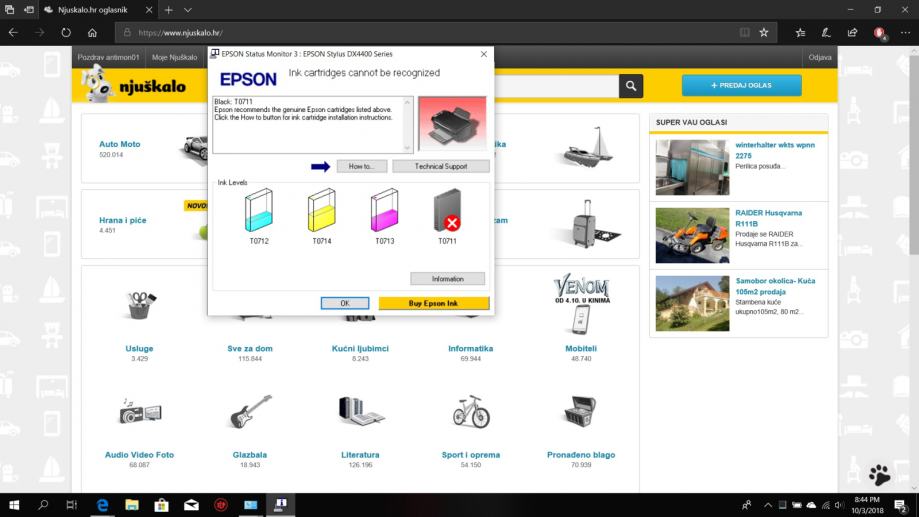
Task: Click the paw icon at page corner
Action: pos(879,475)
